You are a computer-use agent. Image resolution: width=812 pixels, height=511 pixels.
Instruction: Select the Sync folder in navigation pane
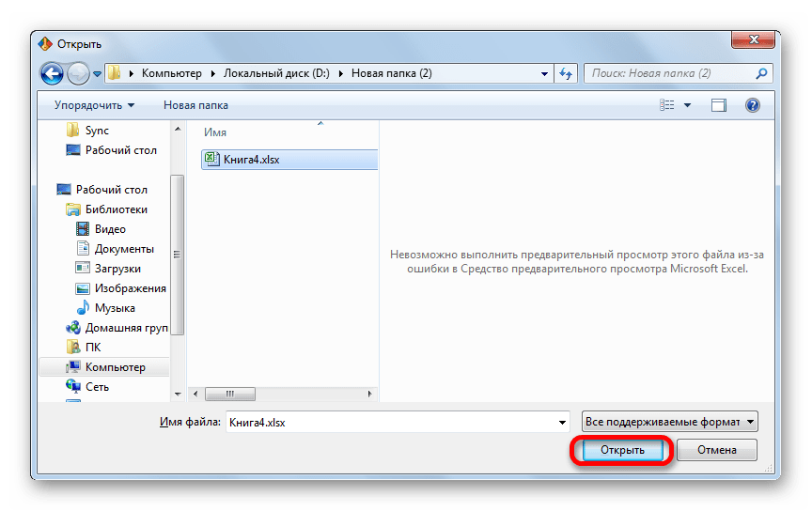tap(97, 131)
